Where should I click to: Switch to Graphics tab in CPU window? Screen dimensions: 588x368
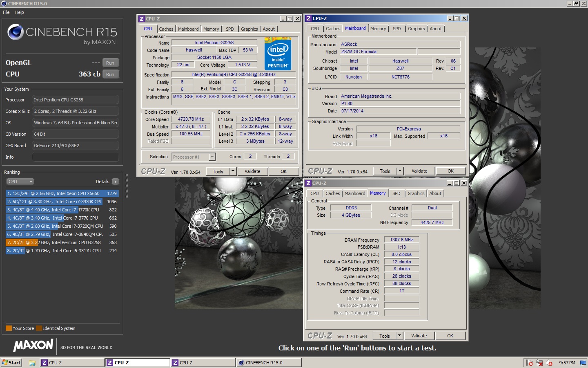click(x=249, y=29)
